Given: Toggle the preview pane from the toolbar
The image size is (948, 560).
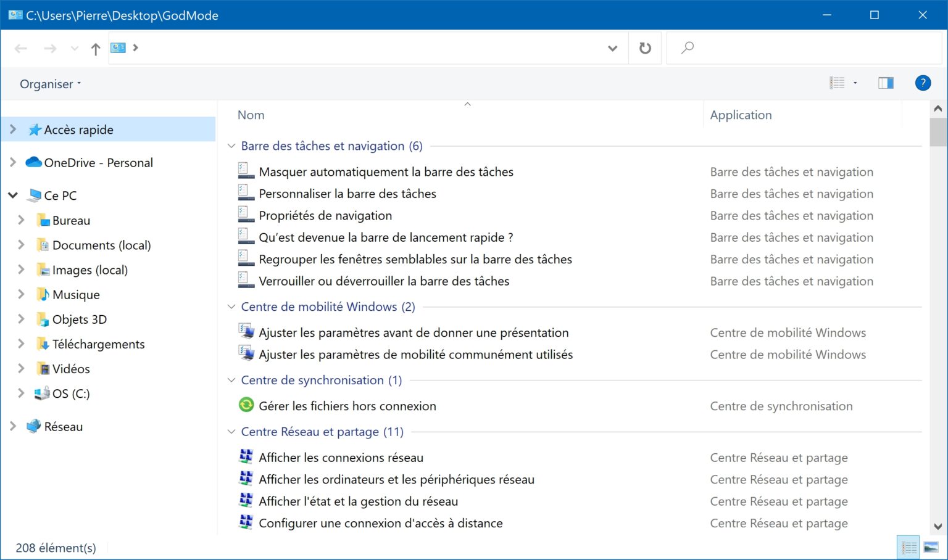Looking at the screenshot, I should click(885, 83).
